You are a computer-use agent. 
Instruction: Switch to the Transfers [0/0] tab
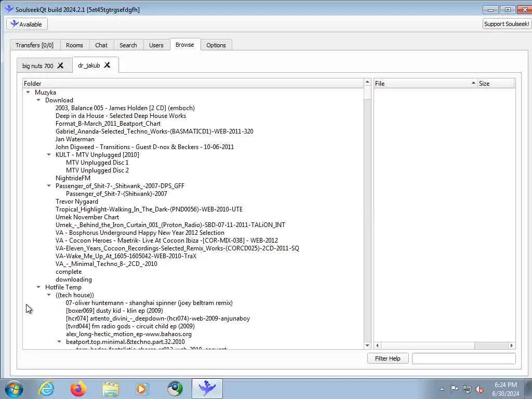35,45
